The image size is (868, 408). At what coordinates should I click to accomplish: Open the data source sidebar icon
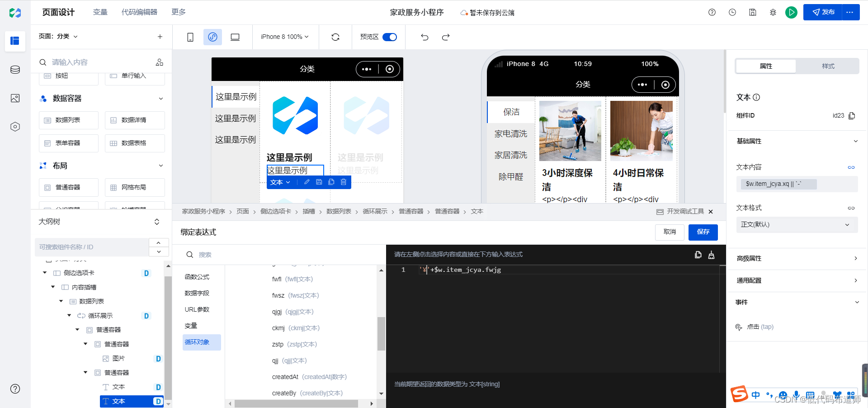point(15,70)
